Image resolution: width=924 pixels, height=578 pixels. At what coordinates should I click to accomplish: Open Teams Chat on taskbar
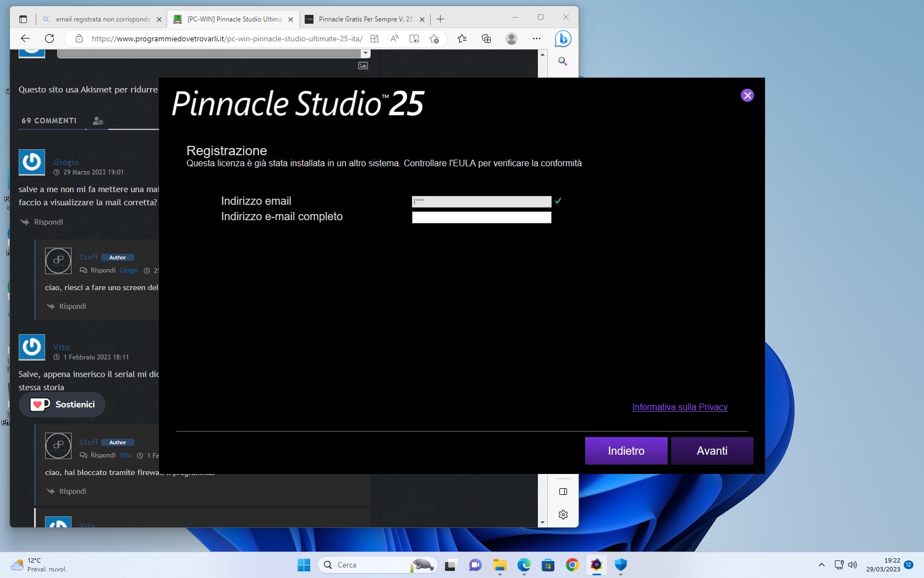tap(475, 565)
